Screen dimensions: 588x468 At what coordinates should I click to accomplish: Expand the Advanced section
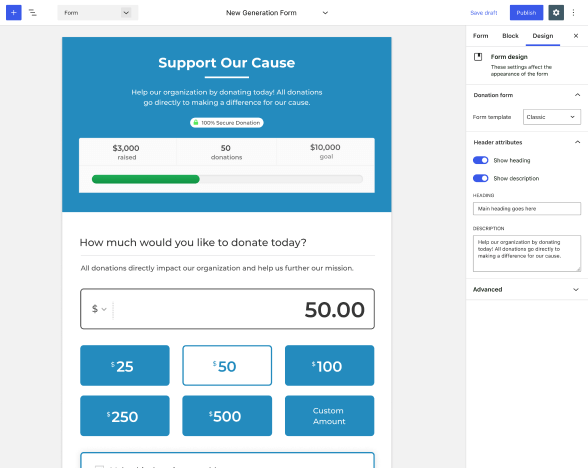click(x=526, y=290)
